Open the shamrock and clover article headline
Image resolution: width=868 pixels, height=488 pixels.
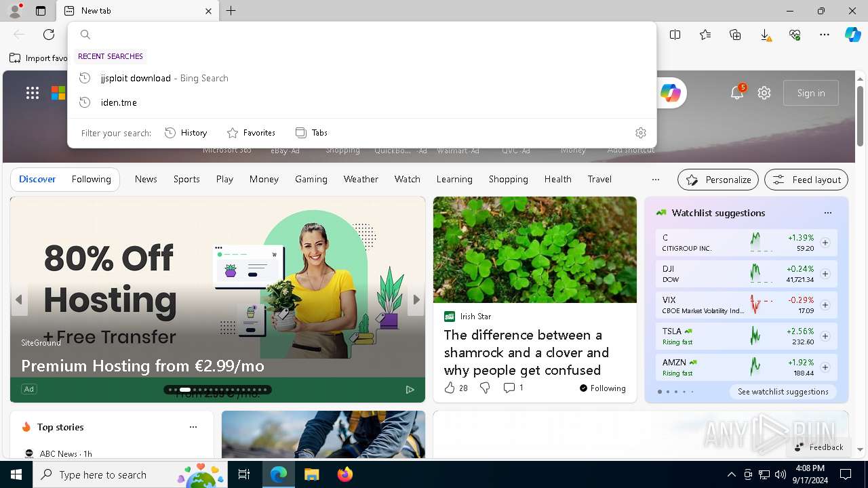click(527, 352)
